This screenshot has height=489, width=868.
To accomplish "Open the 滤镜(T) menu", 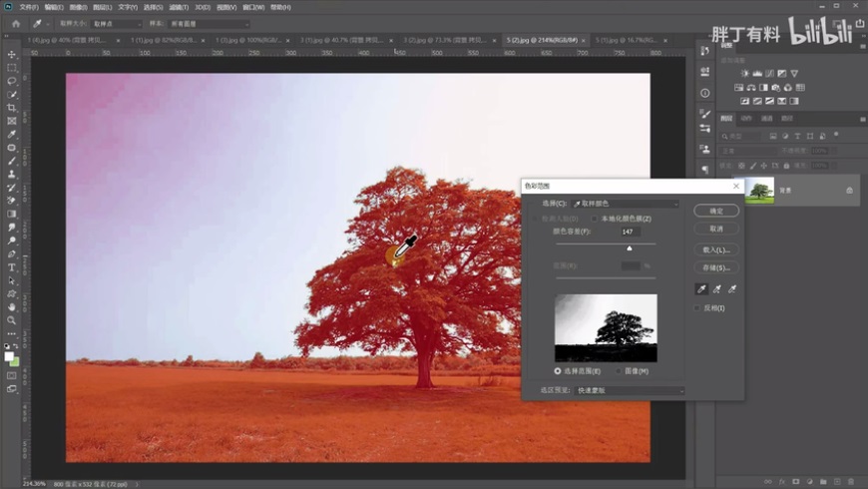I will (x=180, y=7).
